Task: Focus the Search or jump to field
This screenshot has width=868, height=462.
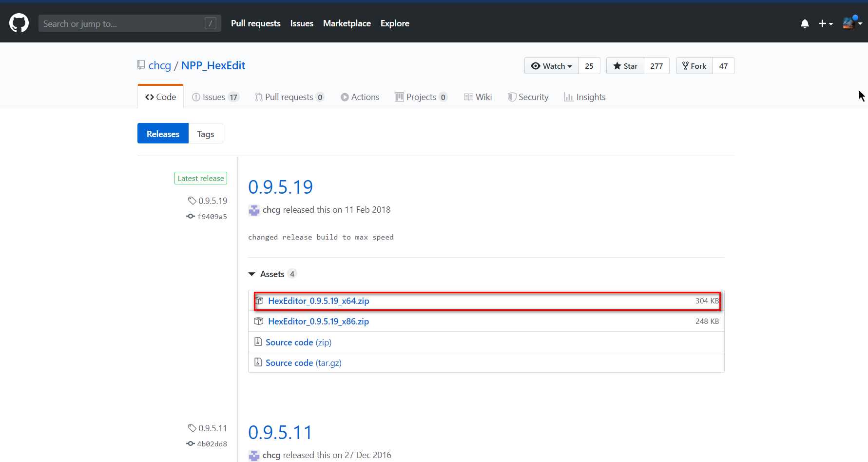Action: click(130, 23)
